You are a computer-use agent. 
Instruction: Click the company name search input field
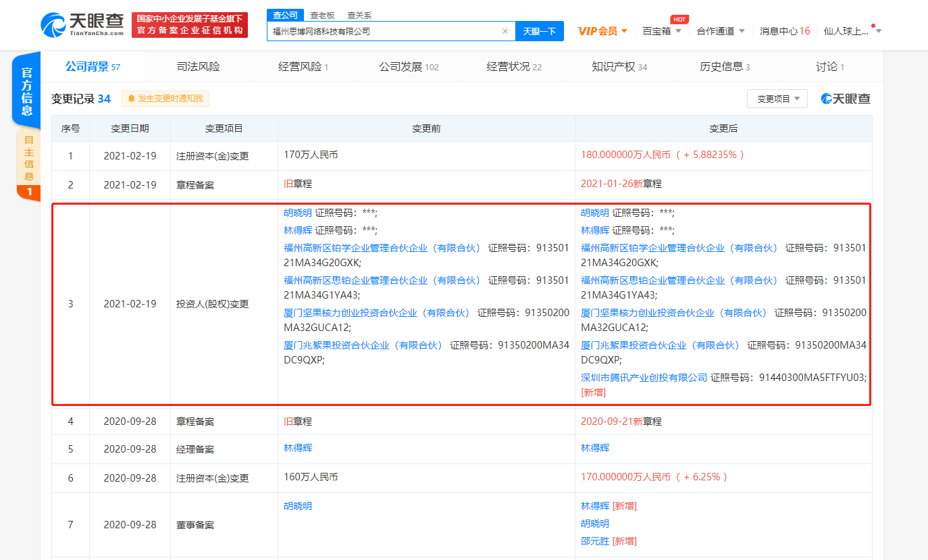pyautogui.click(x=384, y=31)
